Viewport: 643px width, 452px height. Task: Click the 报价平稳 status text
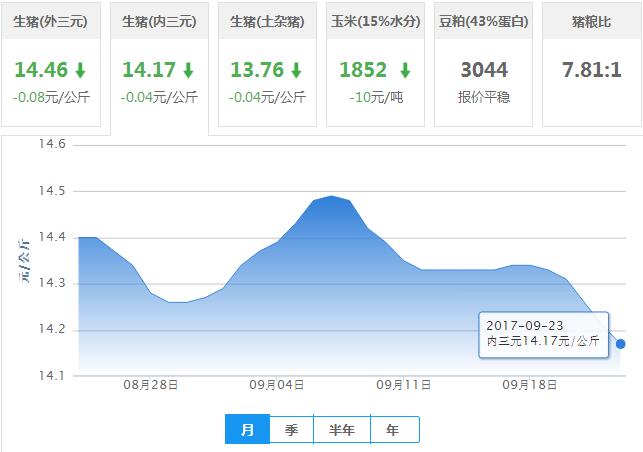click(x=484, y=97)
